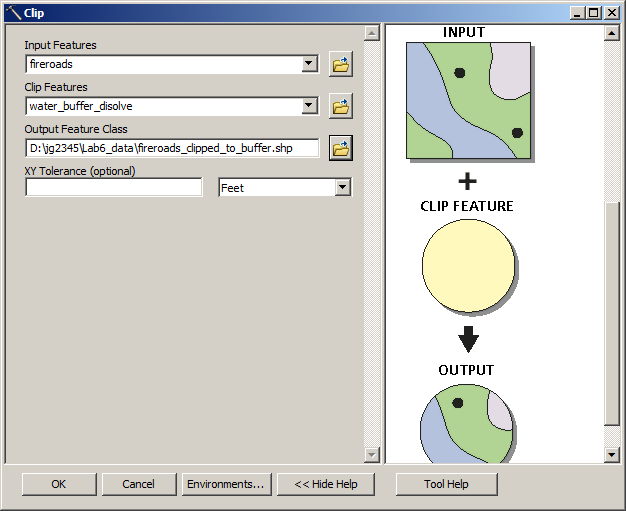Expand the Input Features dropdown
626x511 pixels.
(310, 64)
